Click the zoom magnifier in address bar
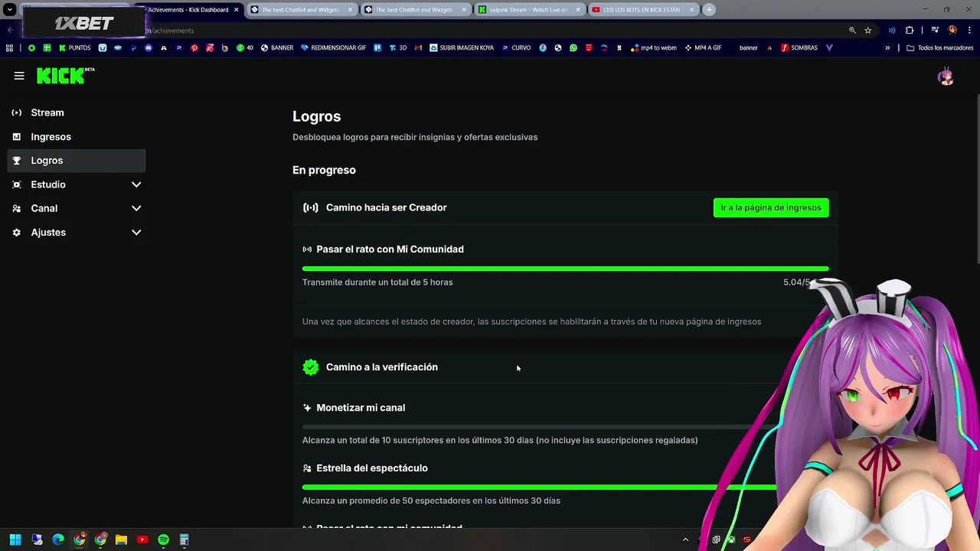 852,31
